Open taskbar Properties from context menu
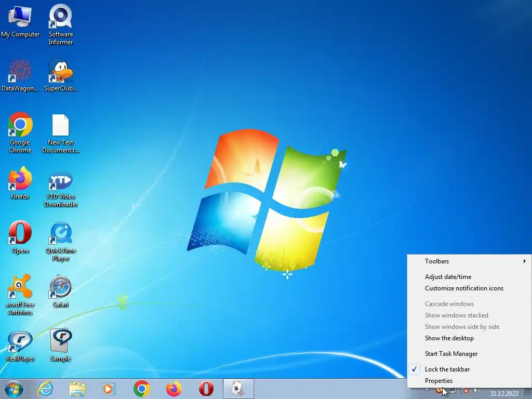The height and width of the screenshot is (399, 532). coord(469,381)
